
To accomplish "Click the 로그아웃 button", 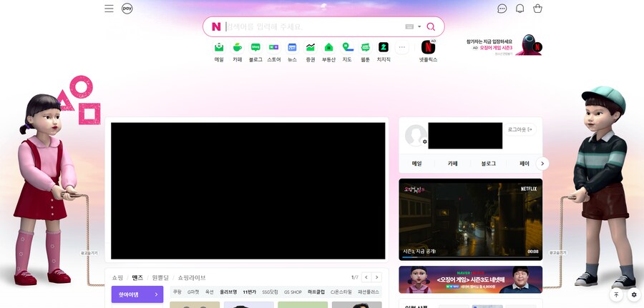I will click(520, 129).
